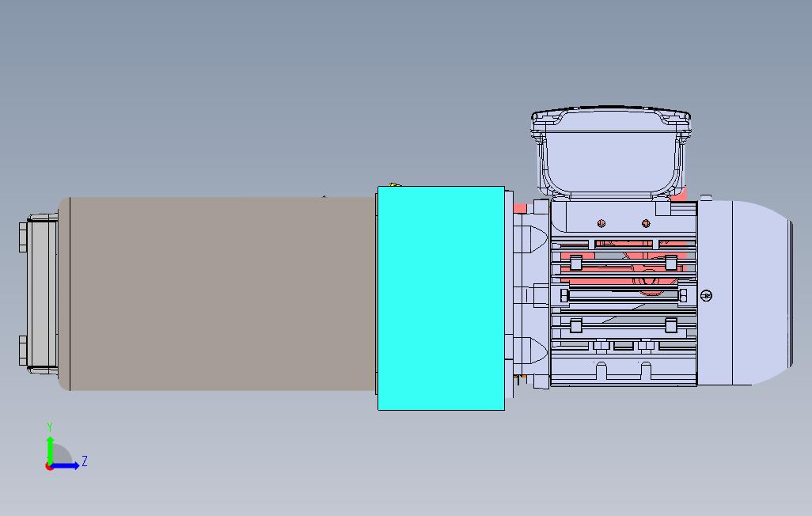Pick the small yellow part atop cyan block
The width and height of the screenshot is (812, 516).
394,184
